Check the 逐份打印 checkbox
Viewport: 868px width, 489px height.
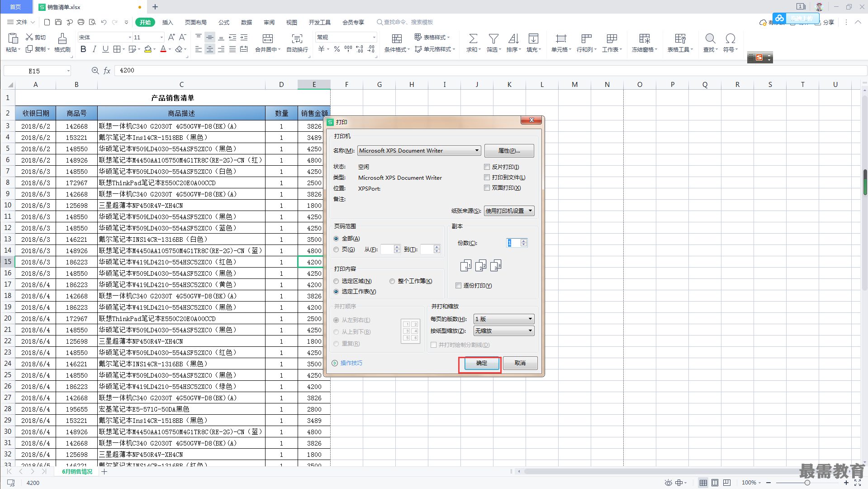click(458, 286)
